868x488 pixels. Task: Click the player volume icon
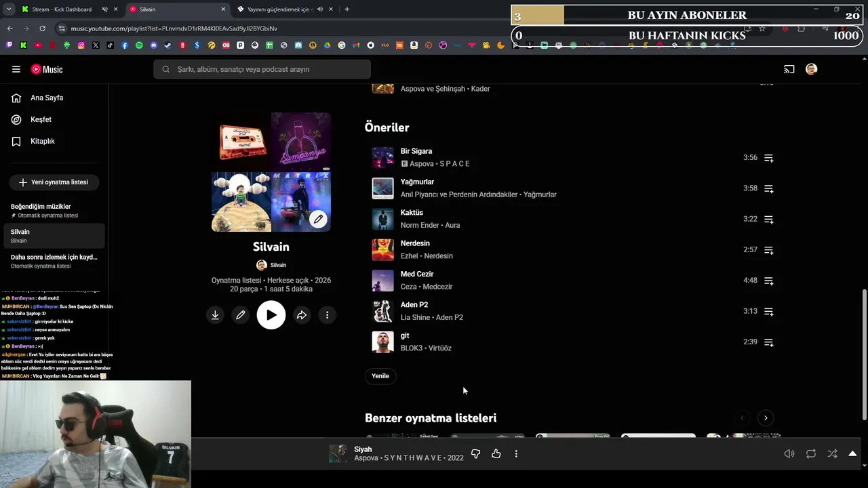(789, 453)
